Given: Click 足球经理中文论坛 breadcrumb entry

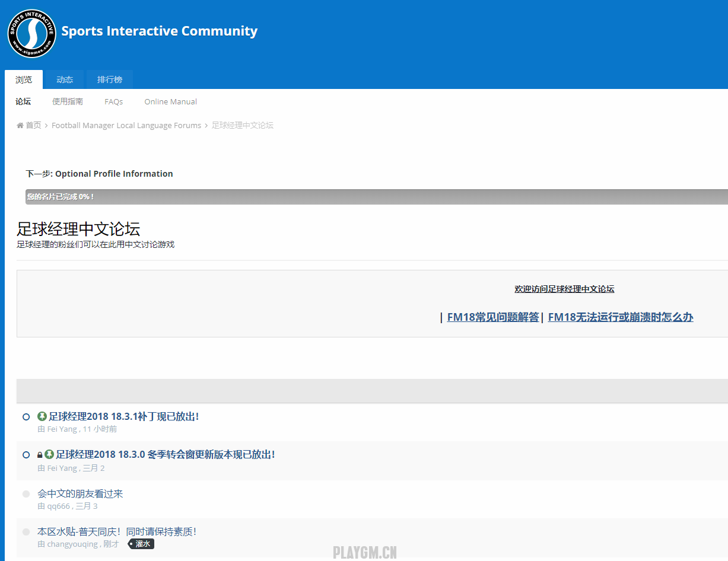Looking at the screenshot, I should click(x=243, y=125).
